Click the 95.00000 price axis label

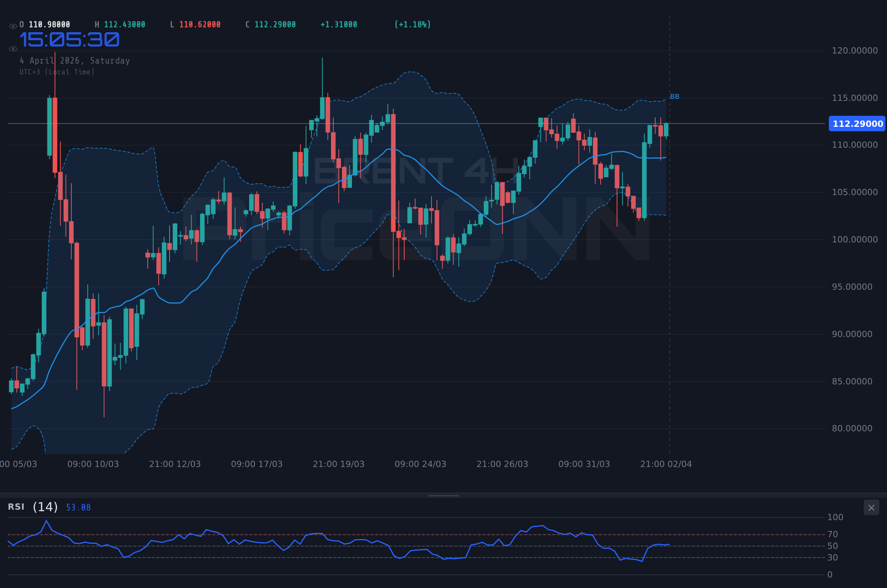click(852, 287)
